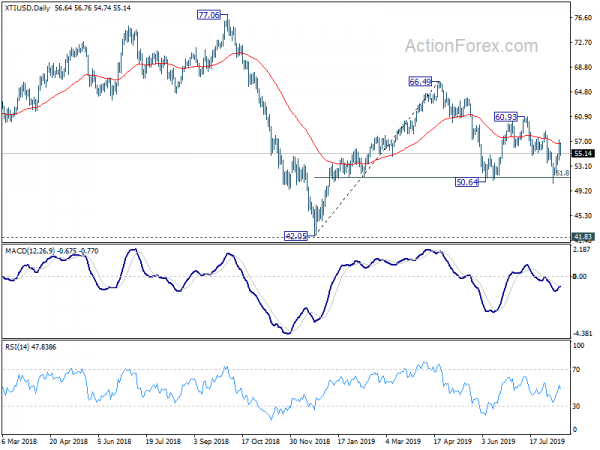The width and height of the screenshot is (600, 450).
Task: Click the MACD 2.187 scale value
Action: (583, 249)
